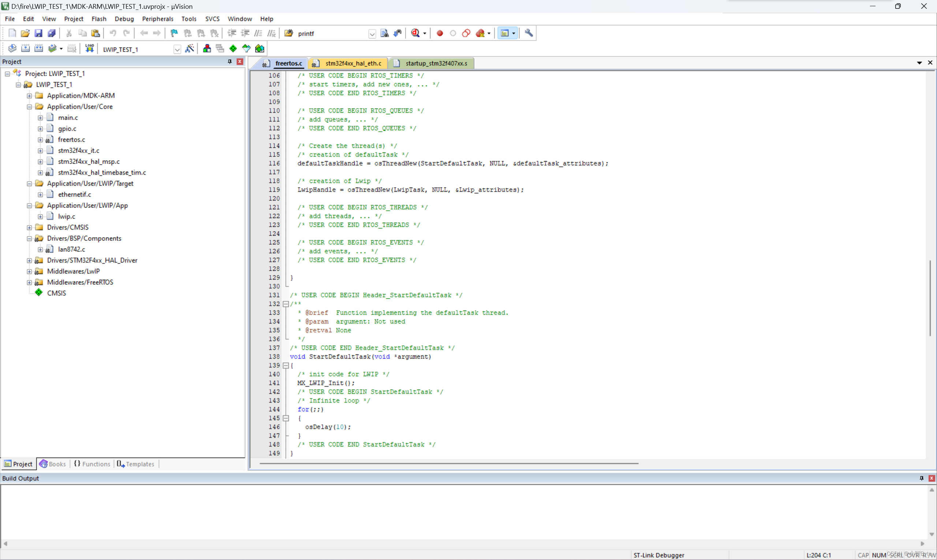This screenshot has width=937, height=560.
Task: Switch to stm32f4xx_hal_eth.c tab
Action: [x=353, y=63]
